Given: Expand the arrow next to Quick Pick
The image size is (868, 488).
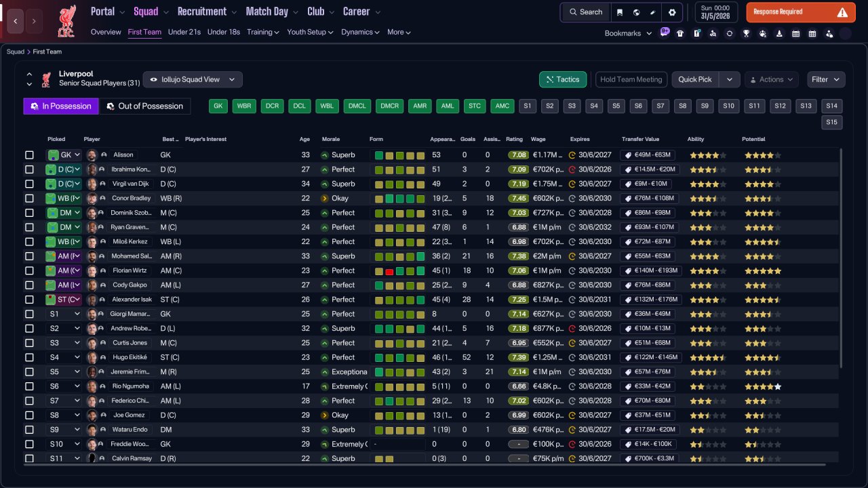Looking at the screenshot, I should (729, 79).
